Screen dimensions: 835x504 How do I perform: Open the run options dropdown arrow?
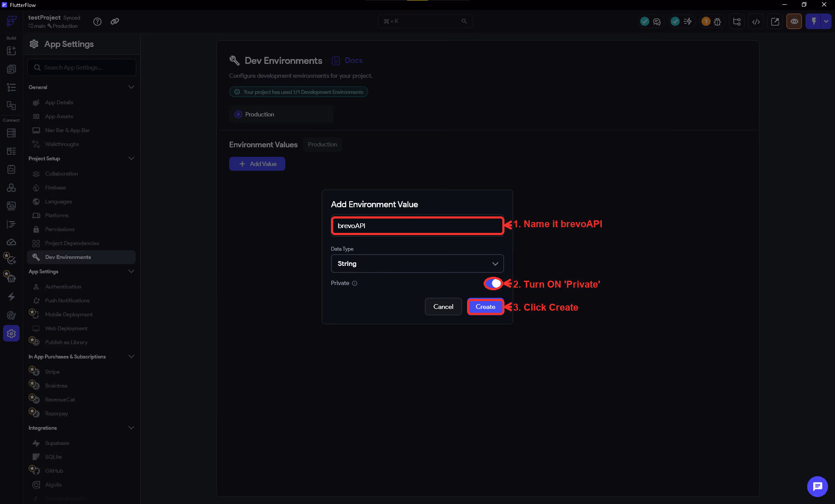coord(826,21)
